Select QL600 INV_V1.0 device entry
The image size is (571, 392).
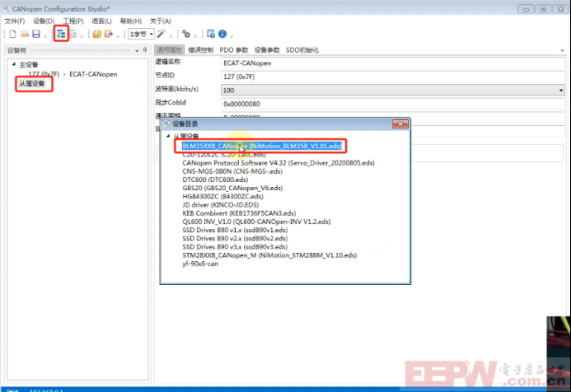coord(256,222)
